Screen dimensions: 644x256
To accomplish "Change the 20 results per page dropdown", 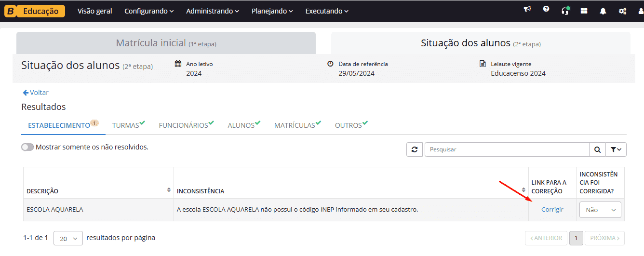I will tap(68, 238).
